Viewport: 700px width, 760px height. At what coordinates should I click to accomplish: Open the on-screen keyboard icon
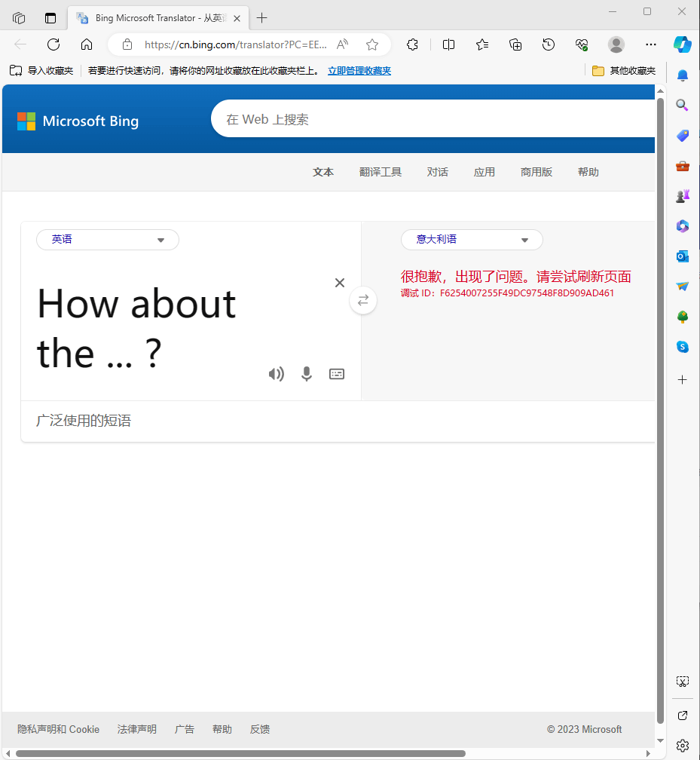[337, 374]
